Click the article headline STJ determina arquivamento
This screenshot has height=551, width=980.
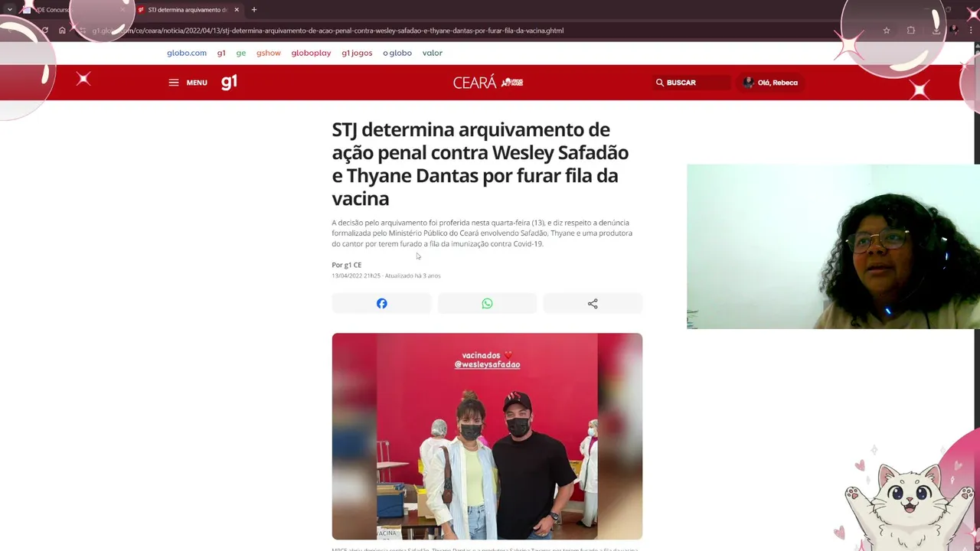pos(480,164)
